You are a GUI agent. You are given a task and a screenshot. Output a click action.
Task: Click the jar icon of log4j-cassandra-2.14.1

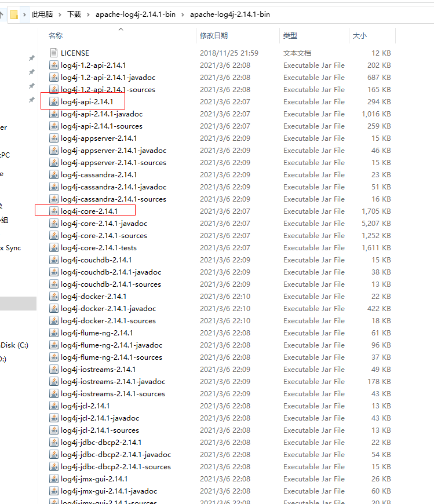point(54,174)
